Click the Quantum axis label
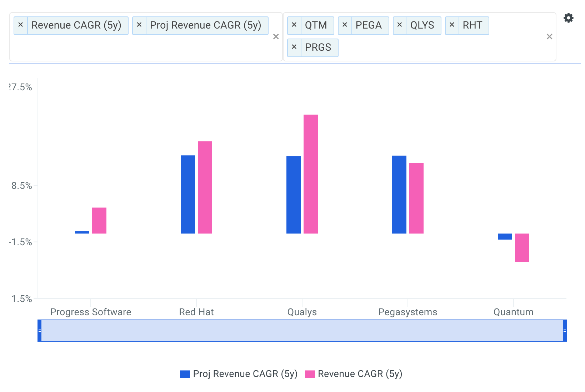The image size is (585, 392). click(x=514, y=312)
